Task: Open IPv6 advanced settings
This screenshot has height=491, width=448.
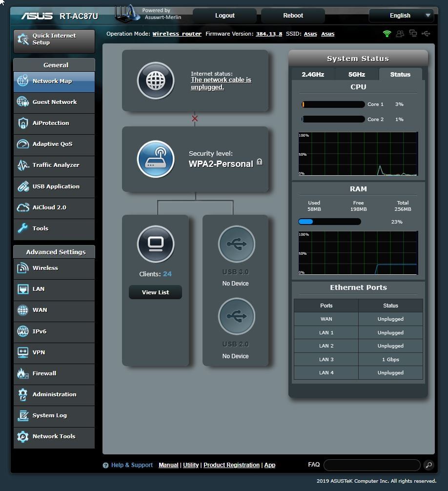Action: [54, 331]
